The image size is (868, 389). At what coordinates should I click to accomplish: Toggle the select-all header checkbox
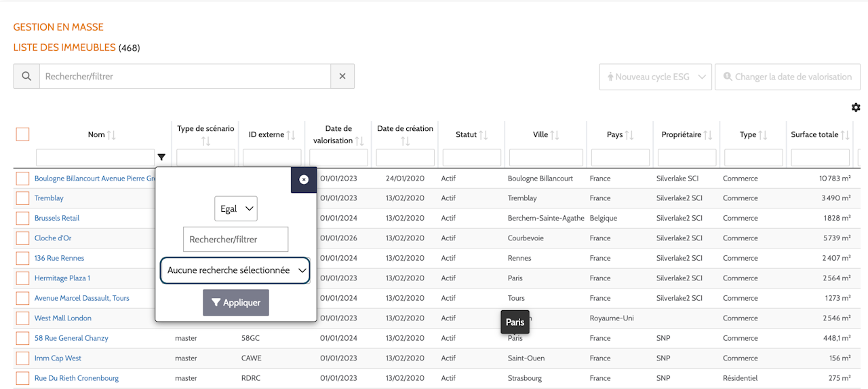click(22, 134)
